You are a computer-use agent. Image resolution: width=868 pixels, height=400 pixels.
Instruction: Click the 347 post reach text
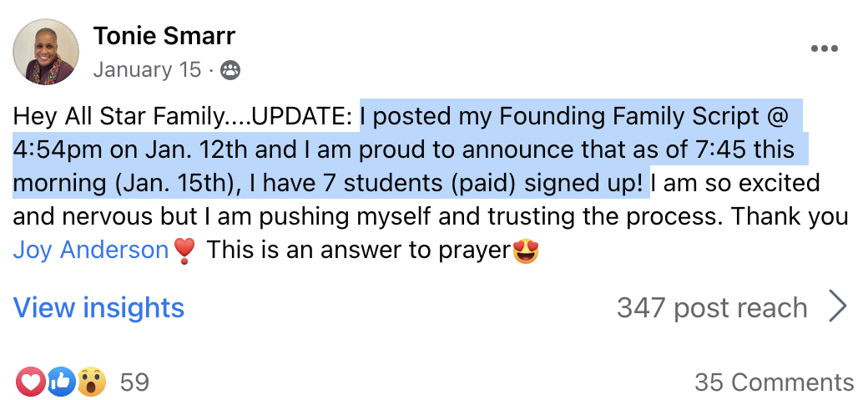[x=712, y=308]
